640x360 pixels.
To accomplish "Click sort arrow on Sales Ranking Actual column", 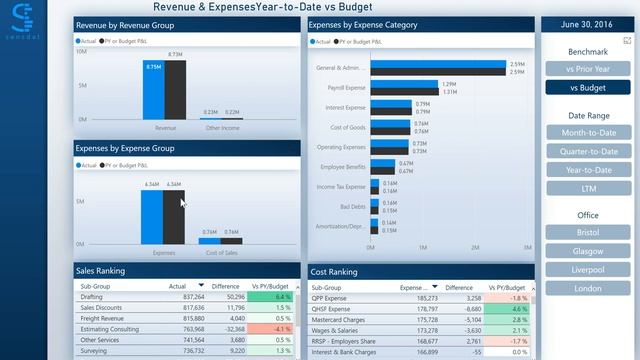I will pyautogui.click(x=201, y=285).
